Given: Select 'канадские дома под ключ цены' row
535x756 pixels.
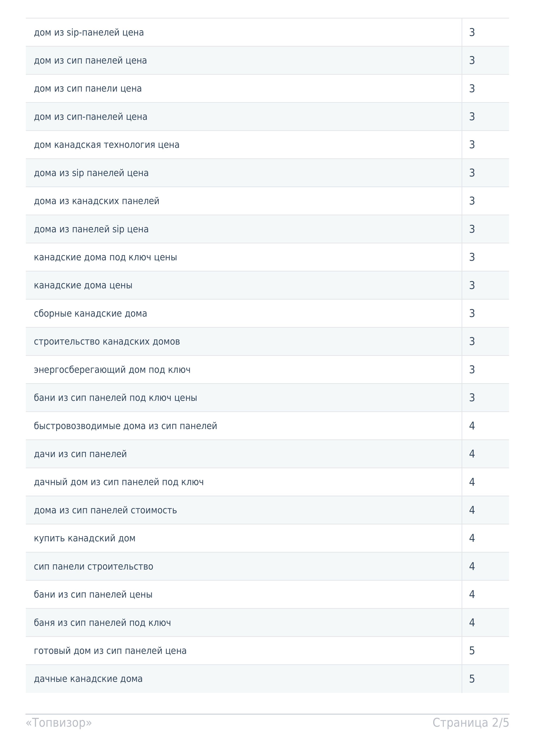Looking at the screenshot, I should [x=267, y=257].
